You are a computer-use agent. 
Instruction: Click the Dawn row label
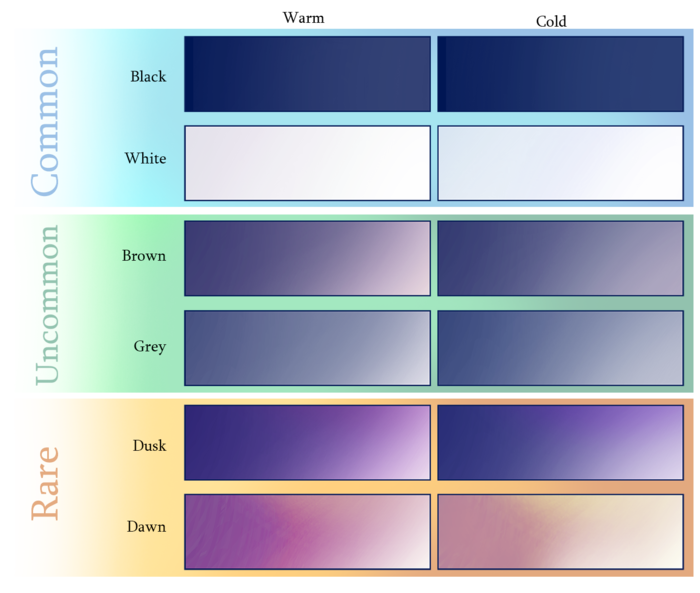point(146,527)
